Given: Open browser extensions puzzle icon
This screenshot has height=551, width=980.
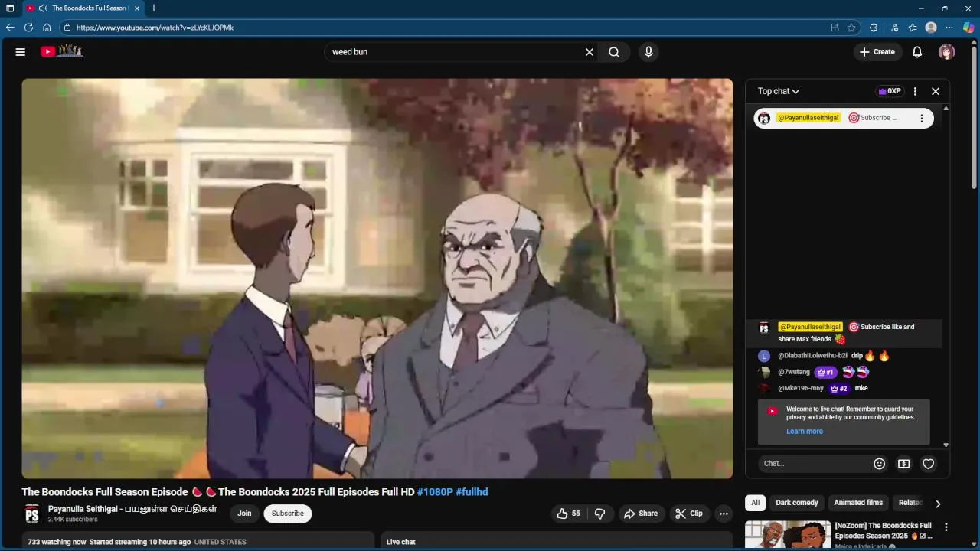Looking at the screenshot, I should coord(874,28).
